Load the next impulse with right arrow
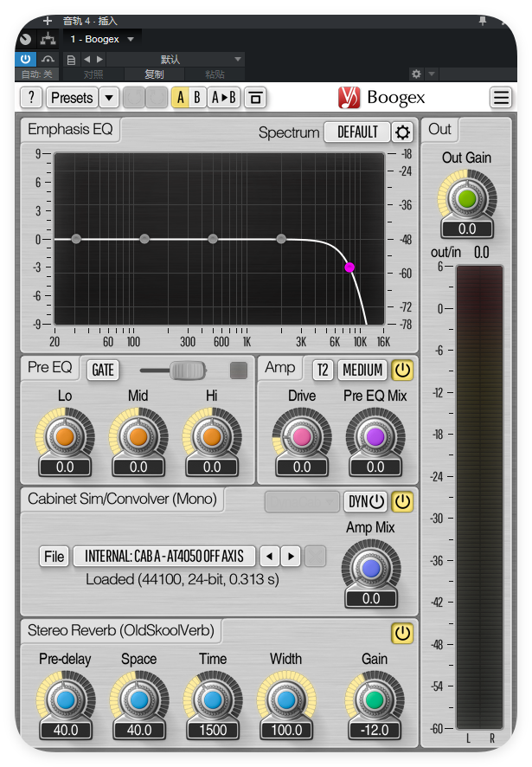The image size is (532, 767). (x=291, y=556)
